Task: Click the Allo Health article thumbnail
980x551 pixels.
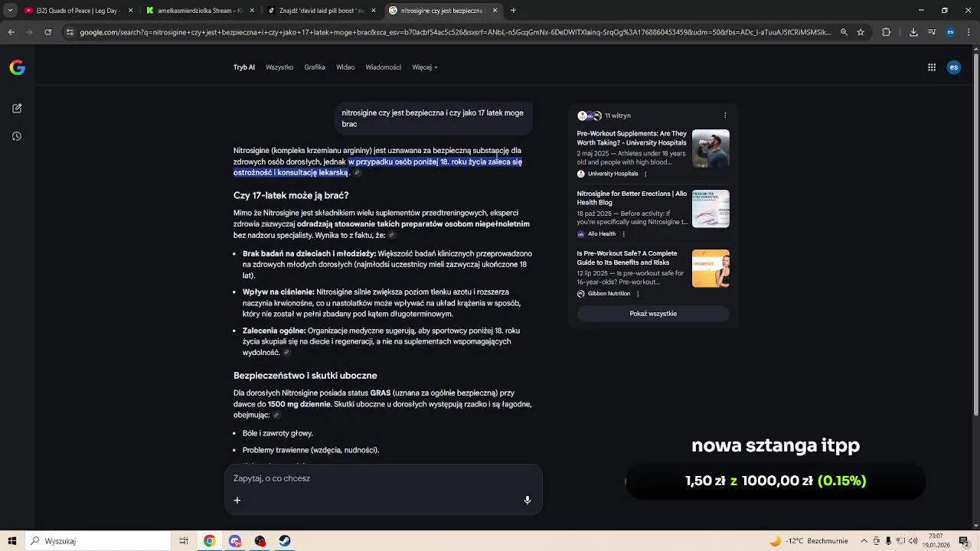Action: pos(710,208)
